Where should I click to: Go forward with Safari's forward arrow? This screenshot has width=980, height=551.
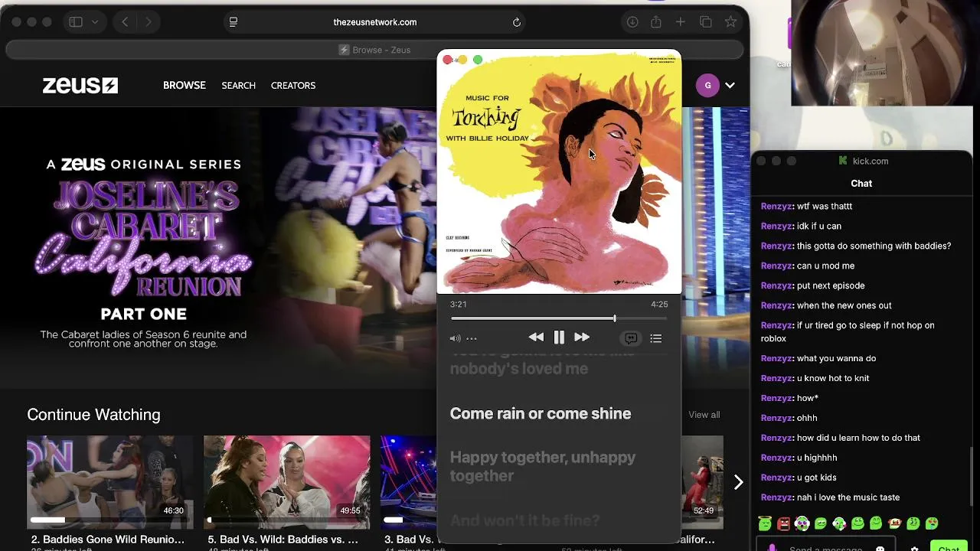pyautogui.click(x=148, y=22)
